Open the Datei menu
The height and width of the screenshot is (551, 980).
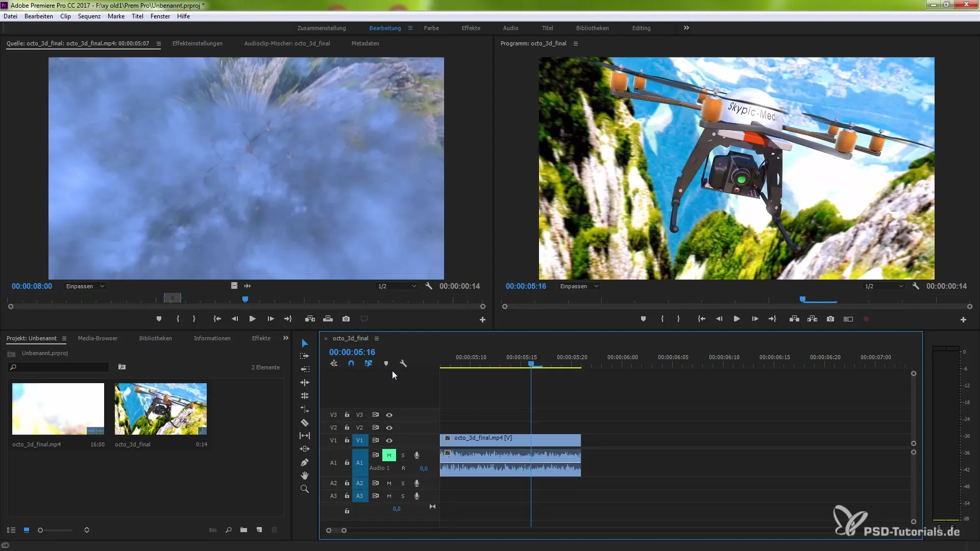tap(11, 16)
